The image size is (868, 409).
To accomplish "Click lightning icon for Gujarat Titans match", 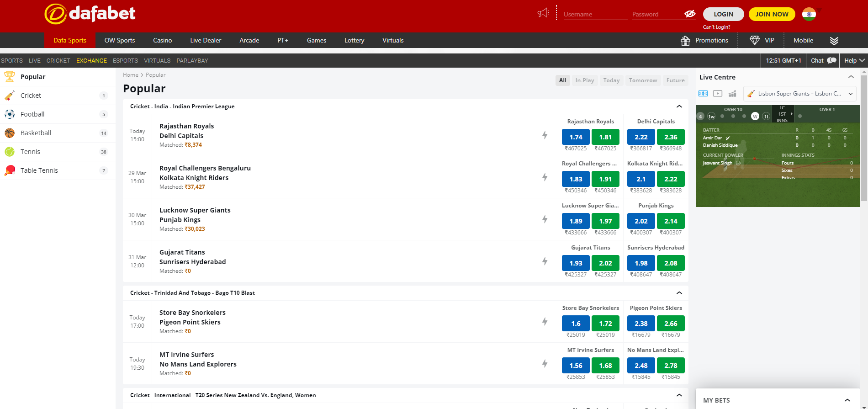I will [x=545, y=261].
